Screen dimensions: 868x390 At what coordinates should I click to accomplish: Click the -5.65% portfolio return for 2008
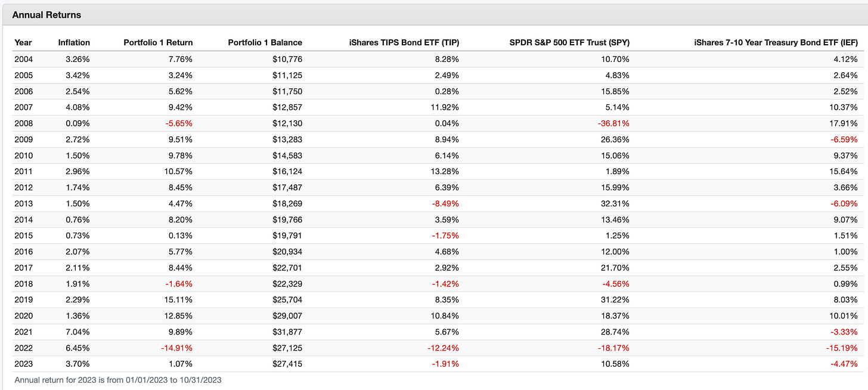(x=179, y=123)
